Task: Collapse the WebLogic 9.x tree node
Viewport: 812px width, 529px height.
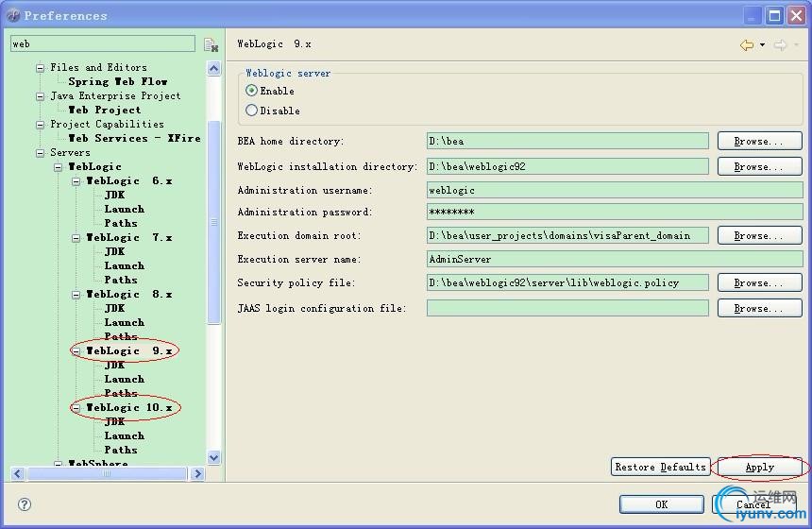Action: click(76, 351)
